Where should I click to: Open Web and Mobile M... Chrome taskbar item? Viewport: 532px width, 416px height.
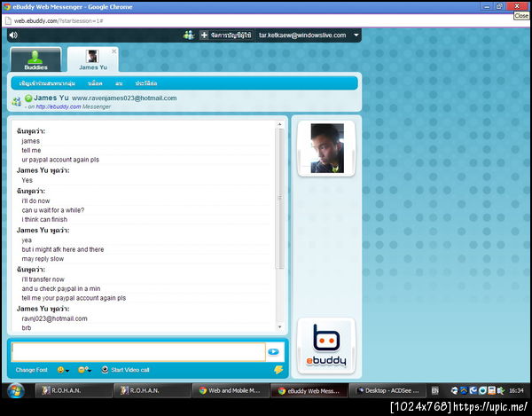point(231,390)
